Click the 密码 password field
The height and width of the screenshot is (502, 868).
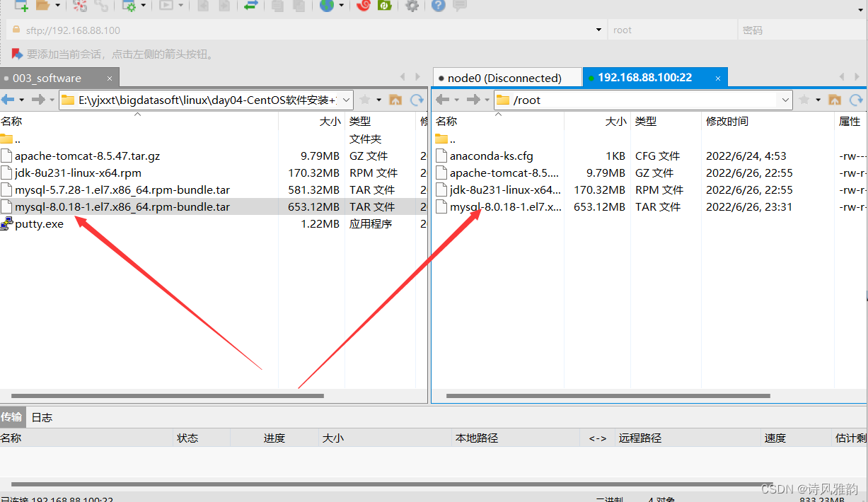pos(802,30)
